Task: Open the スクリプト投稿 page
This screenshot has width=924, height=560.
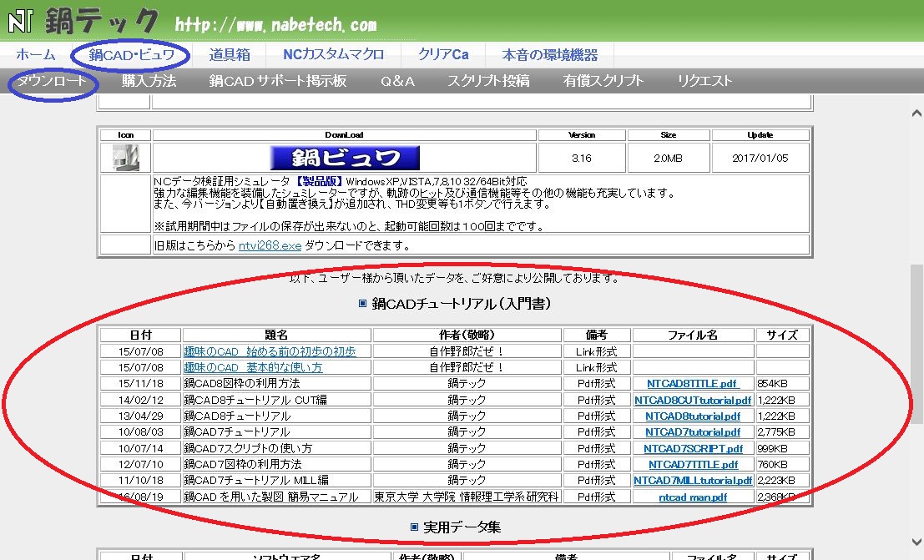Action: click(x=488, y=81)
